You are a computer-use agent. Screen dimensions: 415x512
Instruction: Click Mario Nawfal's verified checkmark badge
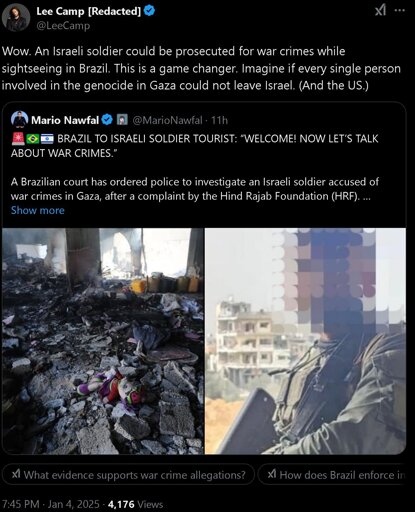pyautogui.click(x=107, y=120)
